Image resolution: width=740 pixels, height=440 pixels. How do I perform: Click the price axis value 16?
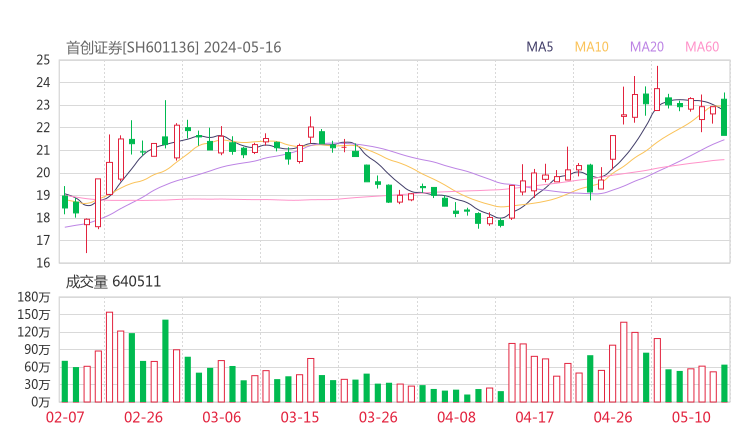(x=43, y=263)
